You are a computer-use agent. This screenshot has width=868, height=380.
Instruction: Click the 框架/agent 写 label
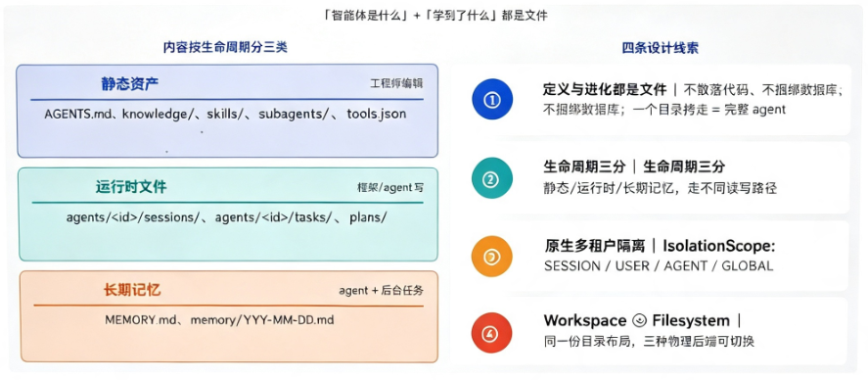pos(390,188)
